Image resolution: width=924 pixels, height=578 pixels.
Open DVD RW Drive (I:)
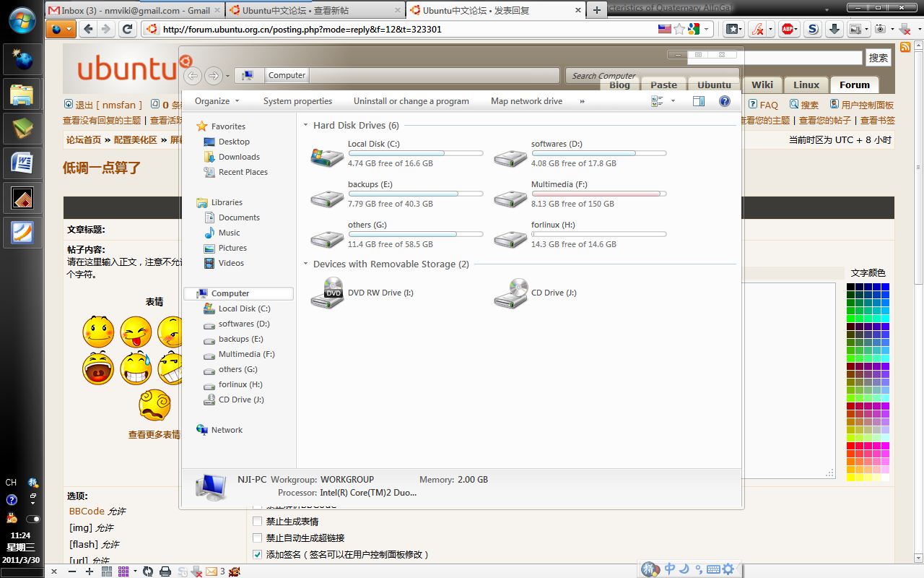click(327, 293)
